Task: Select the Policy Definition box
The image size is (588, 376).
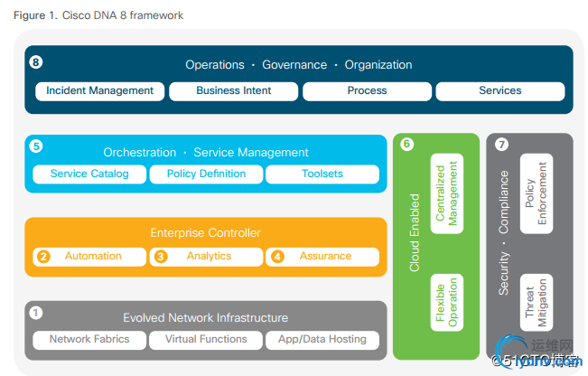Action: [x=206, y=174]
